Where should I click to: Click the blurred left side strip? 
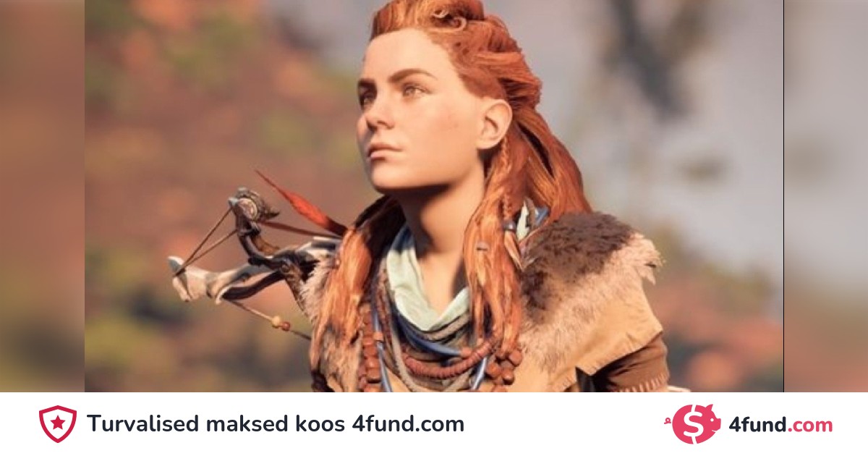click(42, 195)
